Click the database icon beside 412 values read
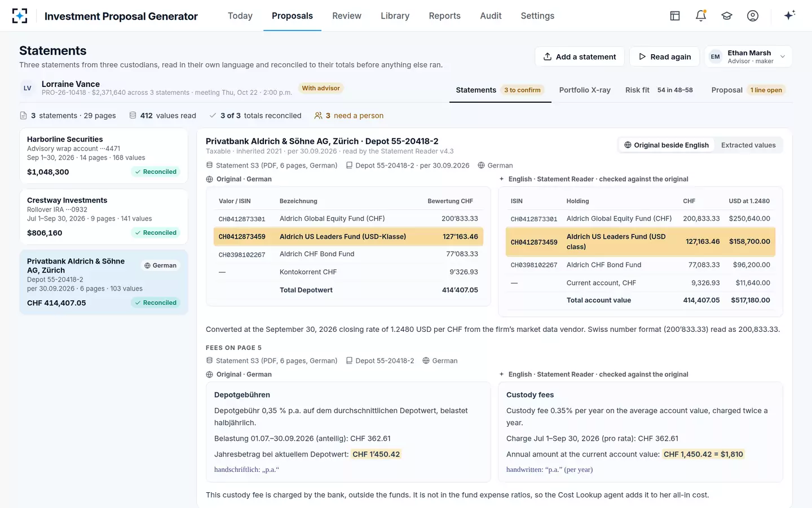 pos(133,115)
